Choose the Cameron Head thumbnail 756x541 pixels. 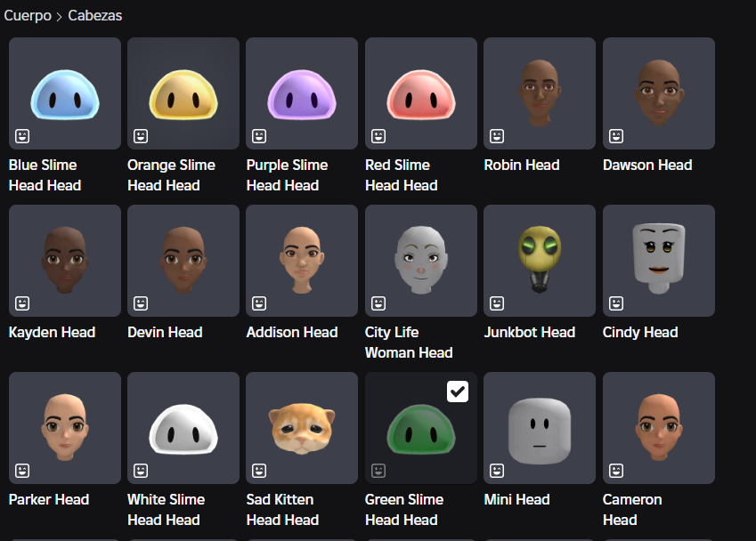659,428
